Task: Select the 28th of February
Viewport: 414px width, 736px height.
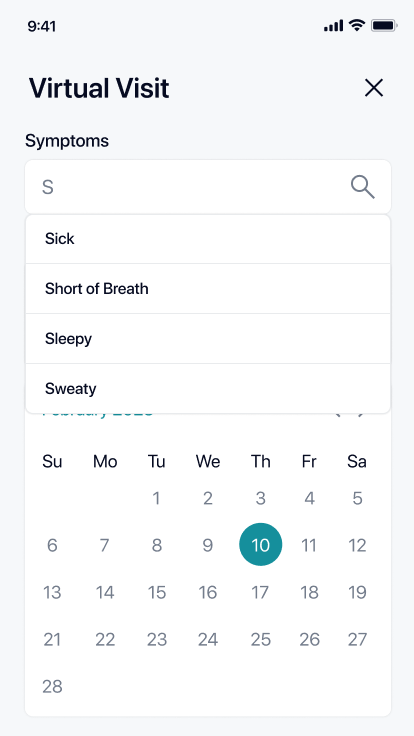Action: 52,686
